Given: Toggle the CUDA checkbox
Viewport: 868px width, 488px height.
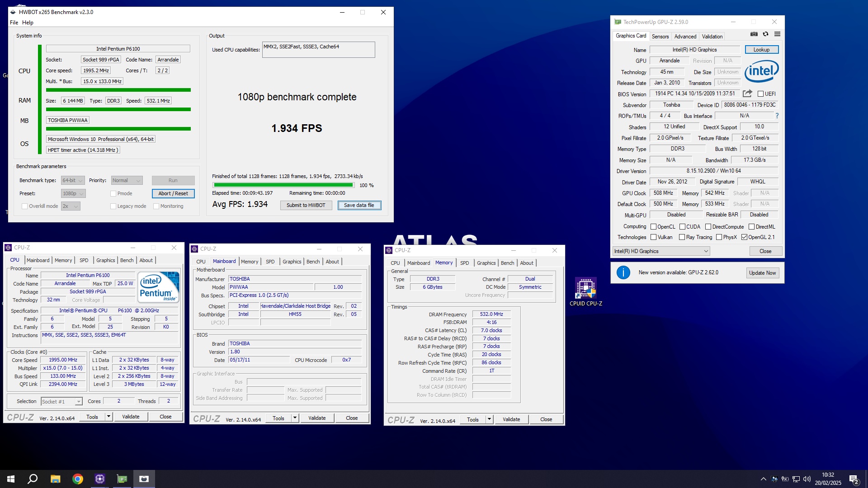Looking at the screenshot, I should [x=682, y=227].
